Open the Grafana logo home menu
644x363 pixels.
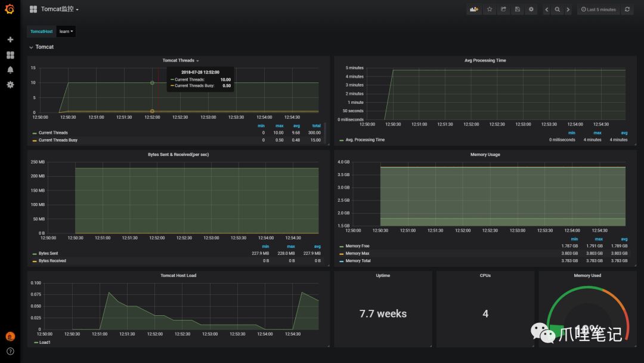tap(10, 9)
